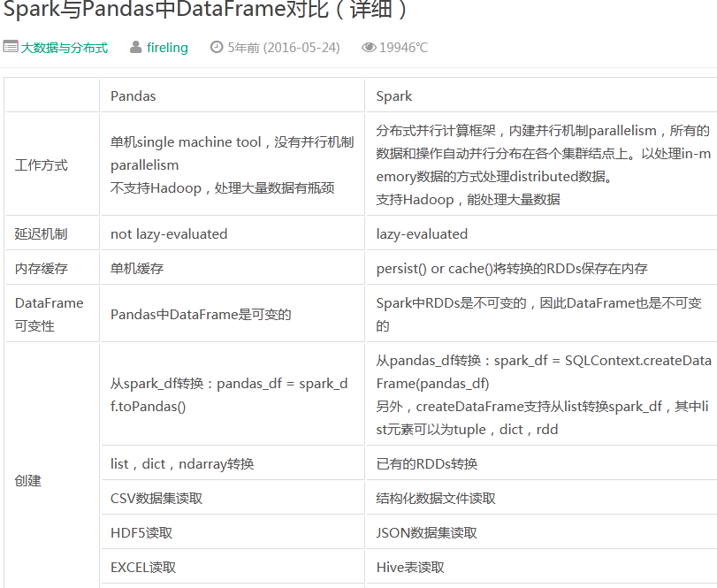The image size is (717, 588).
Task: Click the CSV数据集读取 cell
Action: (x=233, y=498)
